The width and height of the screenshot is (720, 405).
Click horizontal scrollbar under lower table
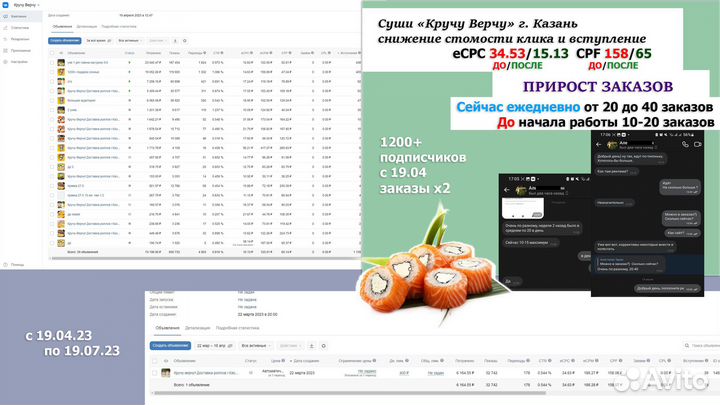pyautogui.click(x=350, y=393)
